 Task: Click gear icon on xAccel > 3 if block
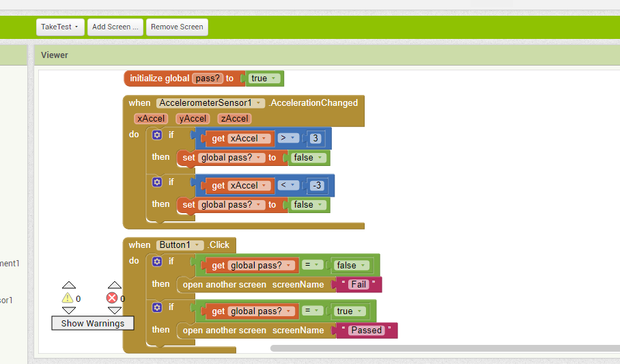(156, 135)
